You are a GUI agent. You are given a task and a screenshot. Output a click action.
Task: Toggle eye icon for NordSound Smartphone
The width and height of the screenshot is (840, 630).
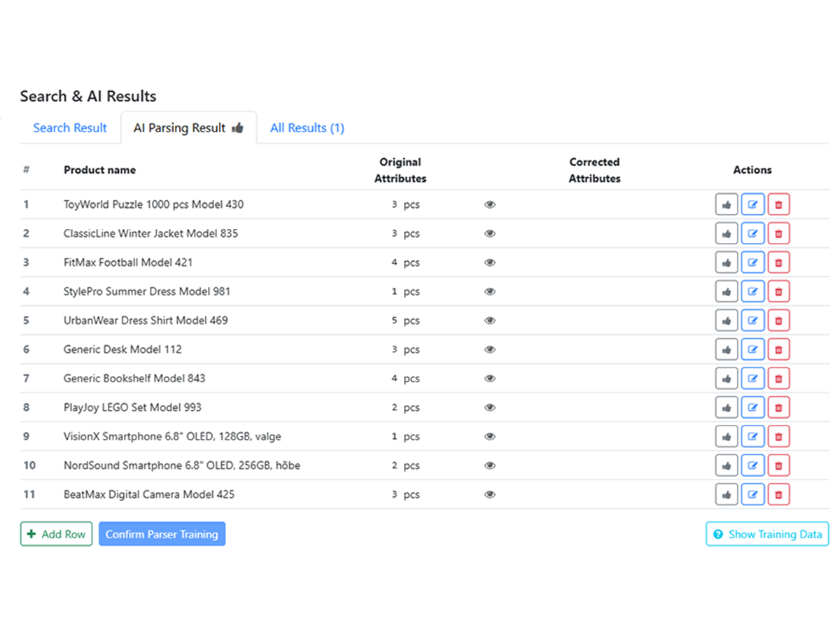(x=490, y=465)
